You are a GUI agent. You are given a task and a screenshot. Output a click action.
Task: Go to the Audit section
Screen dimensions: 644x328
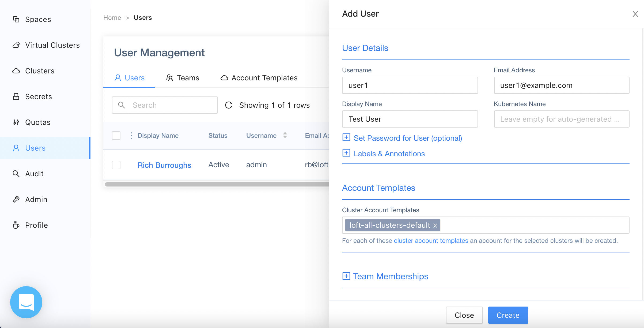pyautogui.click(x=34, y=173)
